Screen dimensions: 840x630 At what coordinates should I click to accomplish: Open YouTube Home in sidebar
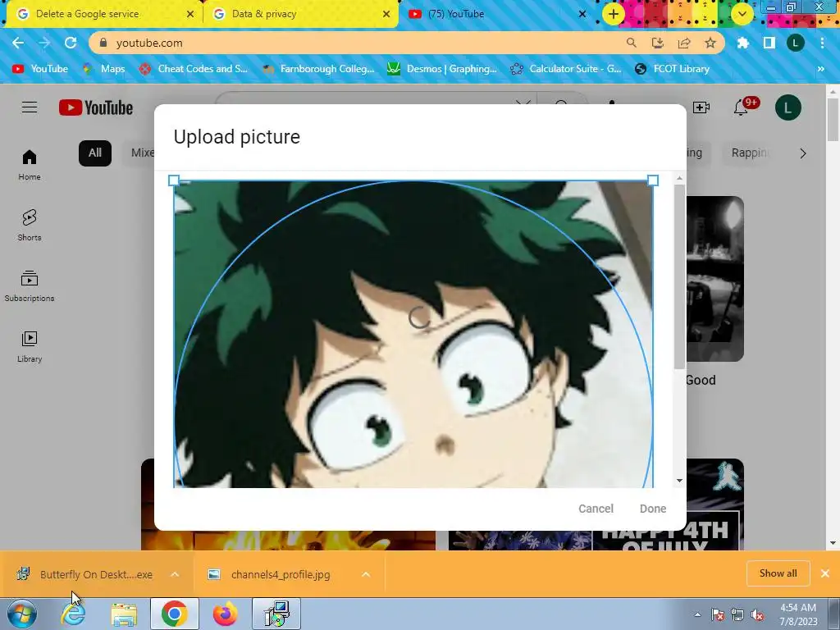(30, 164)
